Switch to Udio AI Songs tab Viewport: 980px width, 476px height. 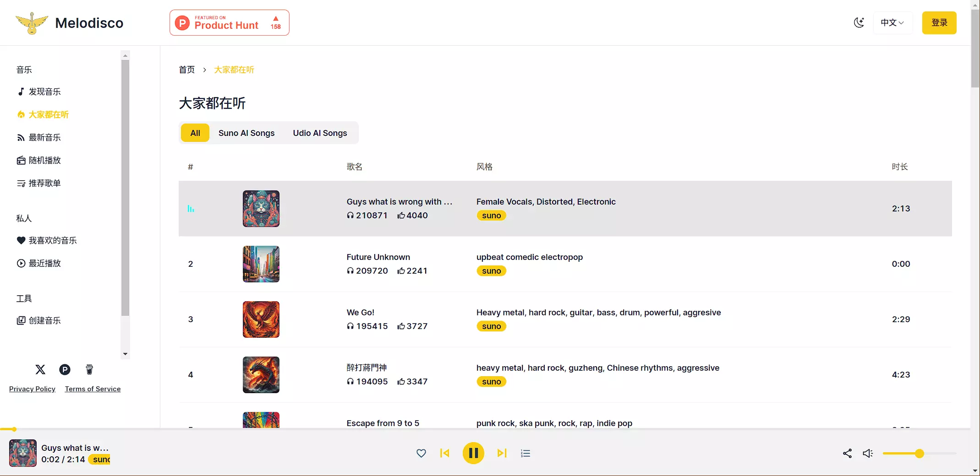[320, 133]
